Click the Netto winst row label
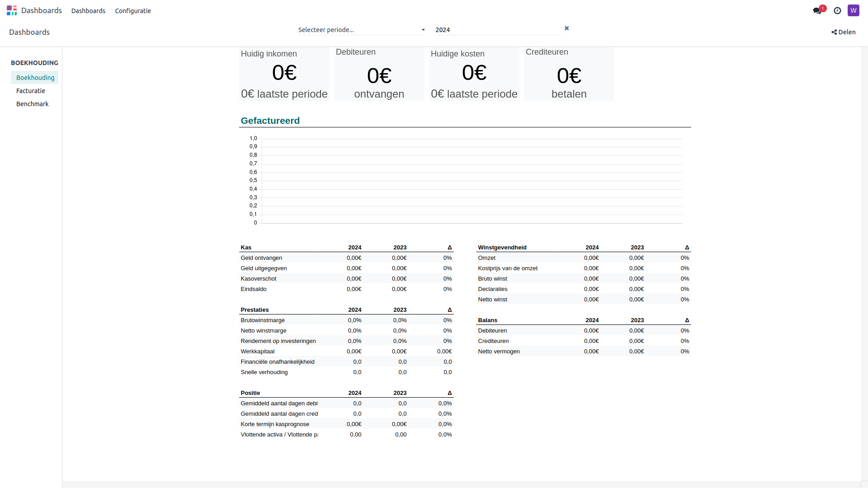The width and height of the screenshot is (868, 488). [x=492, y=300]
